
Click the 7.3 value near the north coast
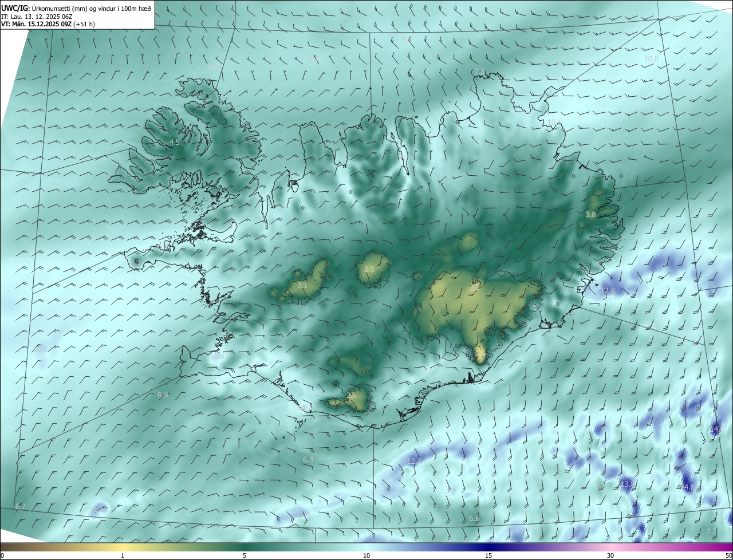point(479,71)
